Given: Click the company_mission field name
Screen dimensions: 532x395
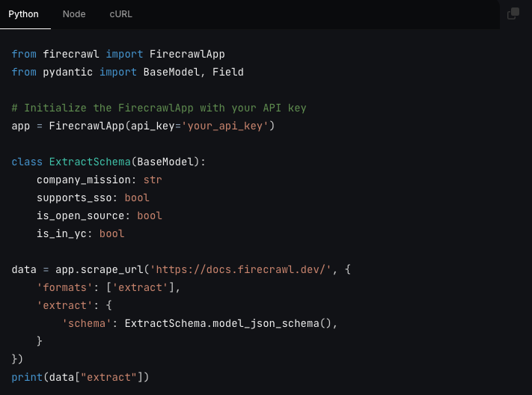Looking at the screenshot, I should coord(84,180).
